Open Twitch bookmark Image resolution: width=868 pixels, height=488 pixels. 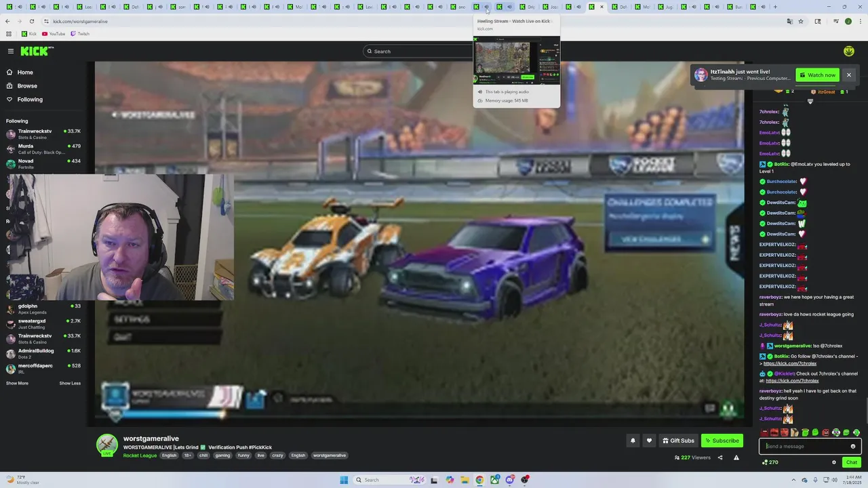[80, 34]
